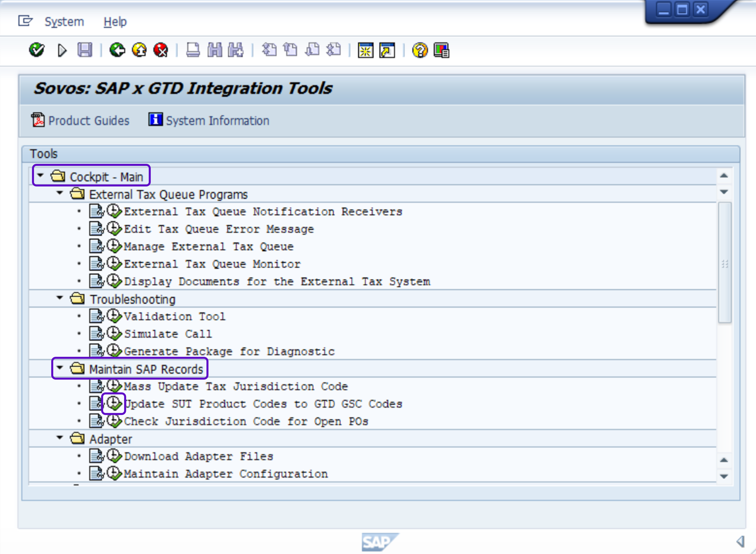Click the yellow Exit up-arrow icon
This screenshot has width=756, height=554.
(139, 50)
